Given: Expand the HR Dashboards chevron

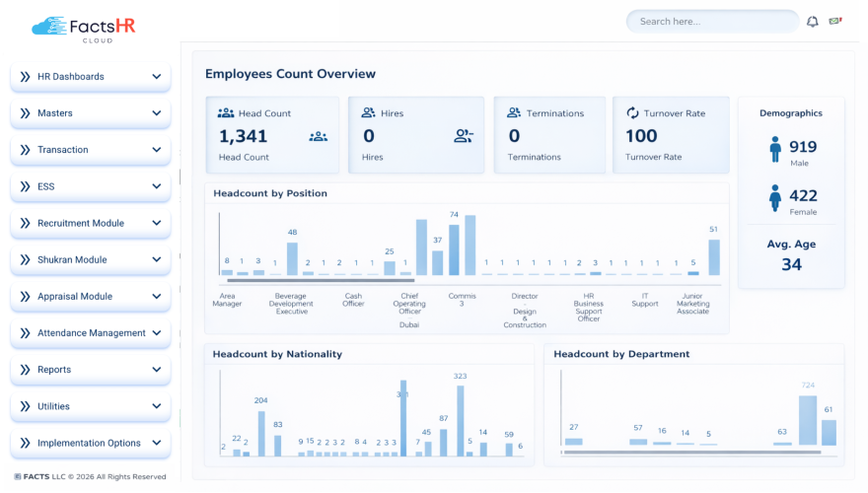Looking at the screenshot, I should 157,76.
